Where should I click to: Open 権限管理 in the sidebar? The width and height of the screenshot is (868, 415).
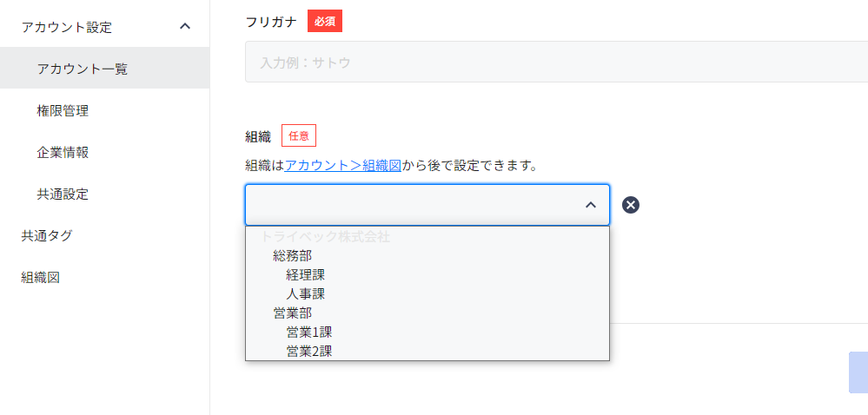63,110
